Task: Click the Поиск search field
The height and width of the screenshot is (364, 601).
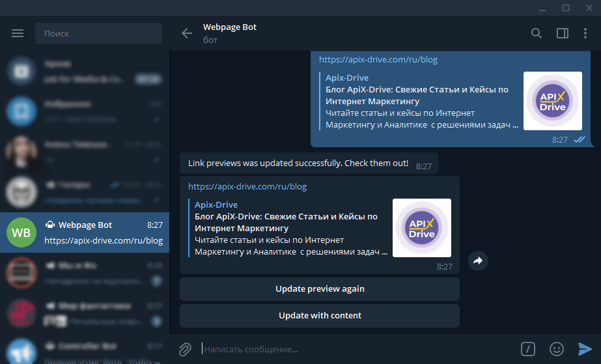Action: (98, 33)
